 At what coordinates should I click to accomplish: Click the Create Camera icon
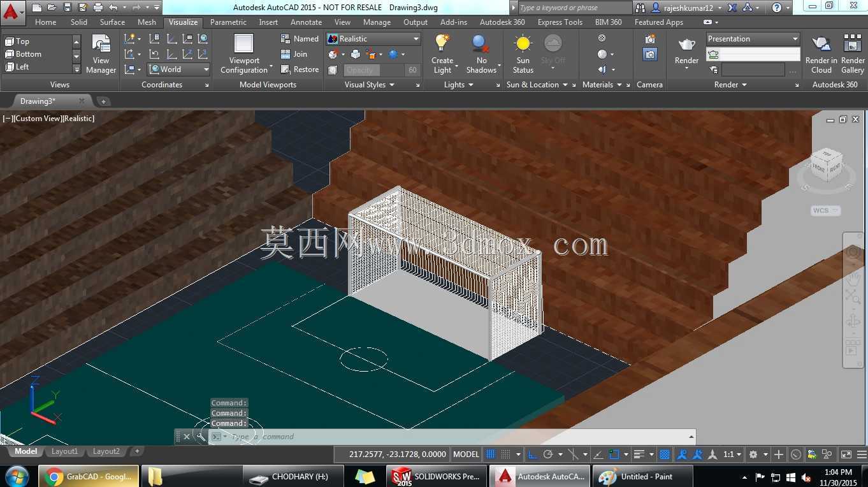650,40
